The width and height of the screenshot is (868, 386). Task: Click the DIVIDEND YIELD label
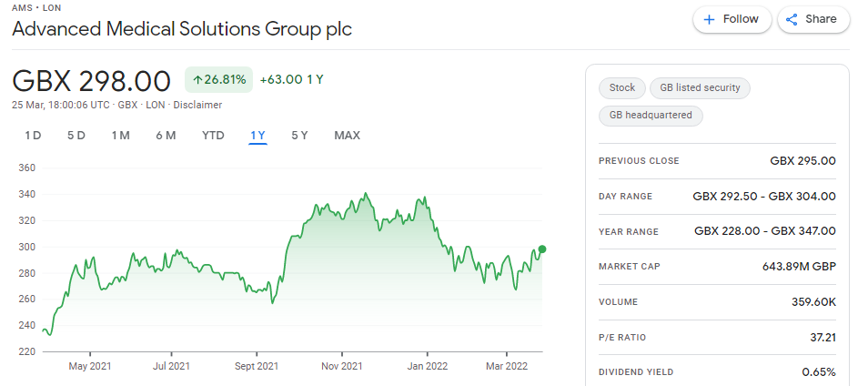click(x=636, y=372)
